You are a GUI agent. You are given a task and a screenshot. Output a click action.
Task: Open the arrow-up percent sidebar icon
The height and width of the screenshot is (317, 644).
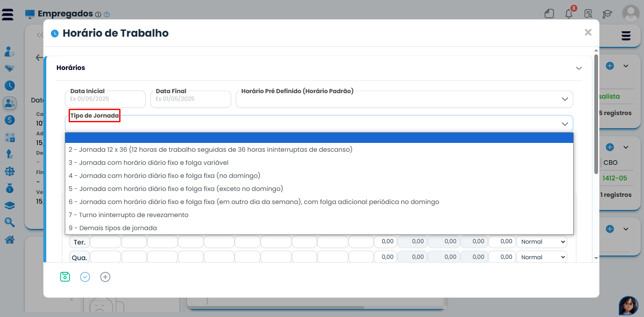pos(10,154)
